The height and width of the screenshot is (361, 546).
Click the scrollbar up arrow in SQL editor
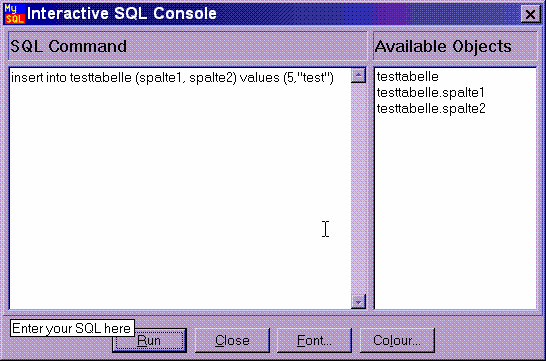[358, 76]
